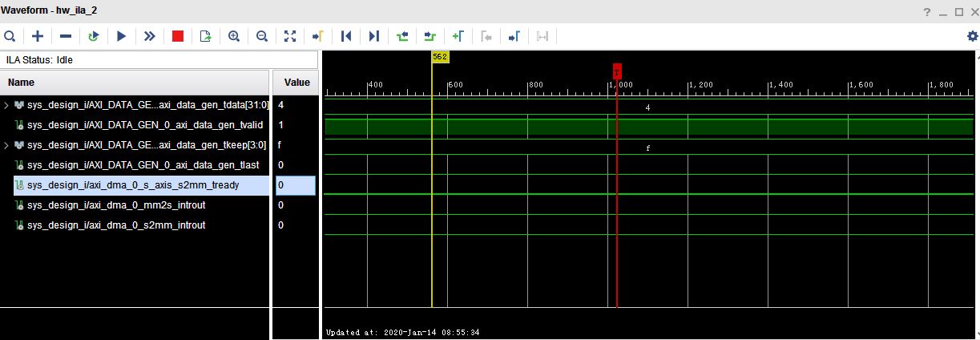Image resolution: width=980 pixels, height=340 pixels.
Task: Open waveform settings gear
Action: 973,36
